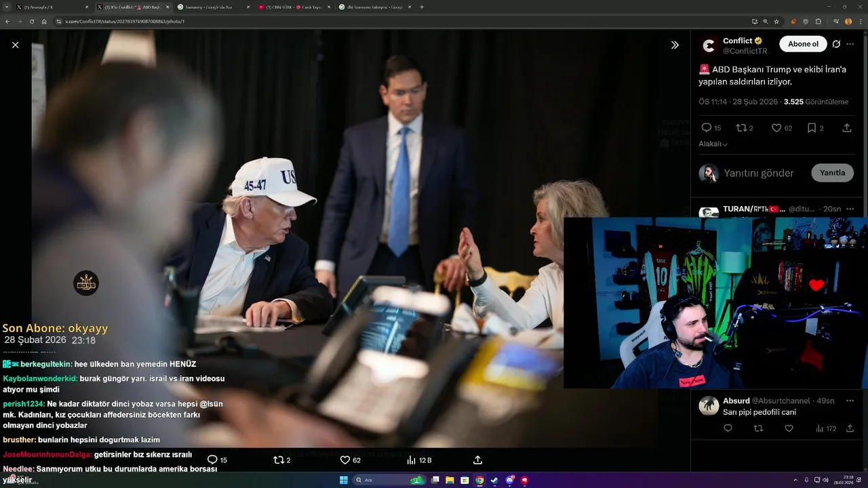Open the Extensions puzzle menu
This screenshot has width=868, height=488.
(x=818, y=22)
